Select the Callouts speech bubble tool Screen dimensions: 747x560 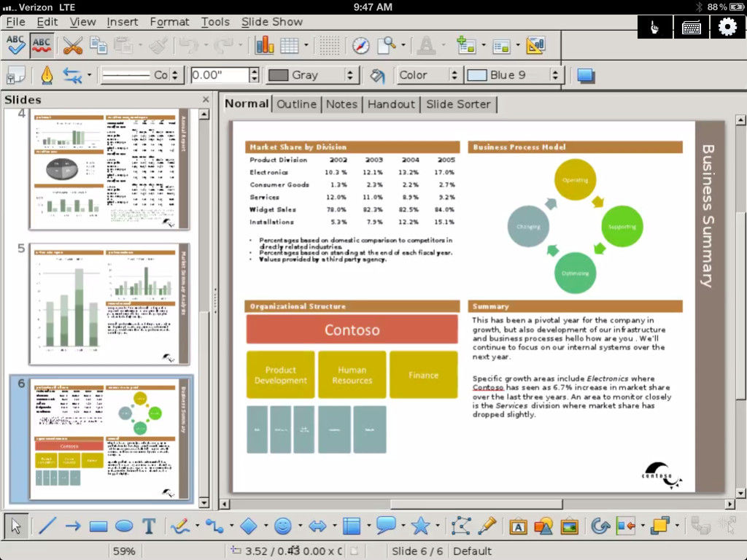[385, 526]
